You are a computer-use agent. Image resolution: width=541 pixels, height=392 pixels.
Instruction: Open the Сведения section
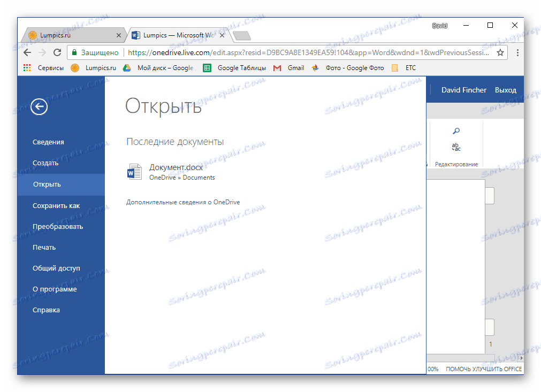tap(48, 142)
